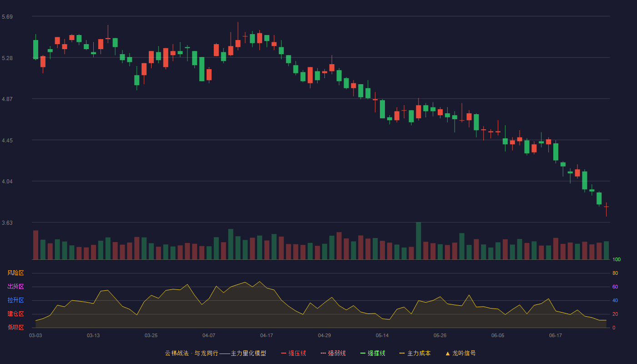Viewport: 637px width, 364px height.
Task: Click the 出货区 zone label
Action: tap(15, 287)
